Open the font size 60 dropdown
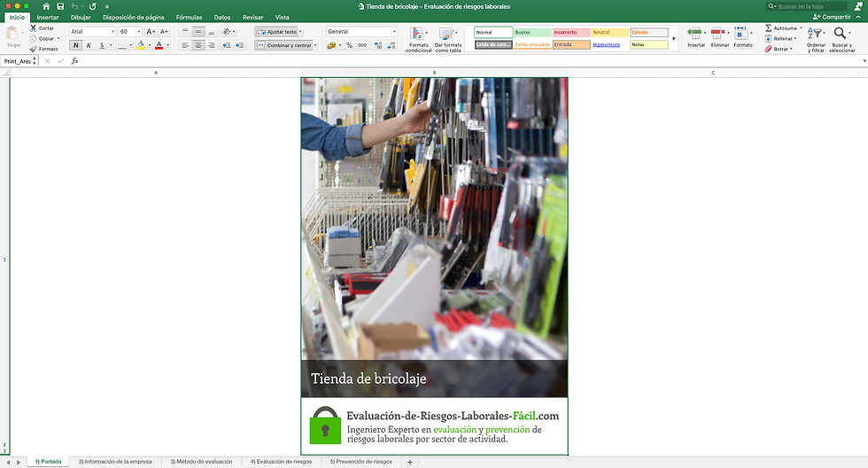This screenshot has height=468, width=868. click(x=138, y=32)
